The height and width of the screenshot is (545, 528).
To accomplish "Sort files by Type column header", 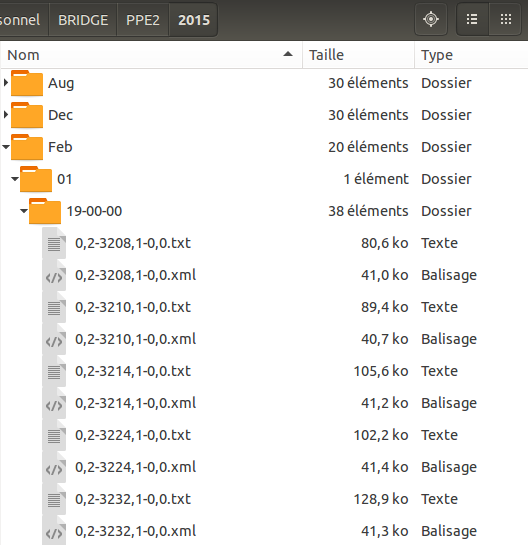I will point(471,55).
